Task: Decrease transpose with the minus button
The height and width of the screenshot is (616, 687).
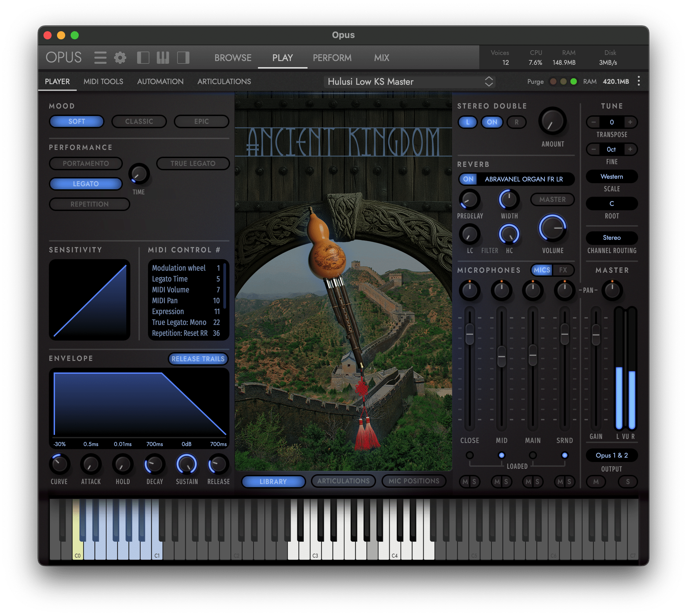Action: pos(593,122)
